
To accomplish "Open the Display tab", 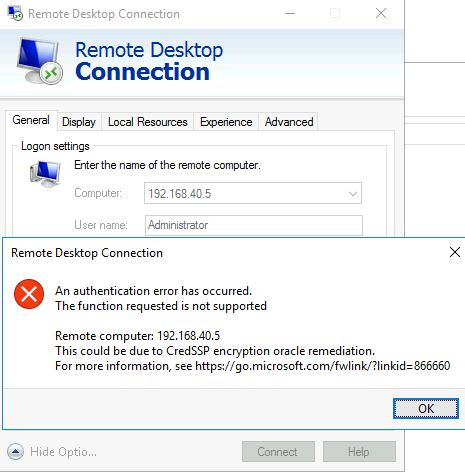I will 79,122.
